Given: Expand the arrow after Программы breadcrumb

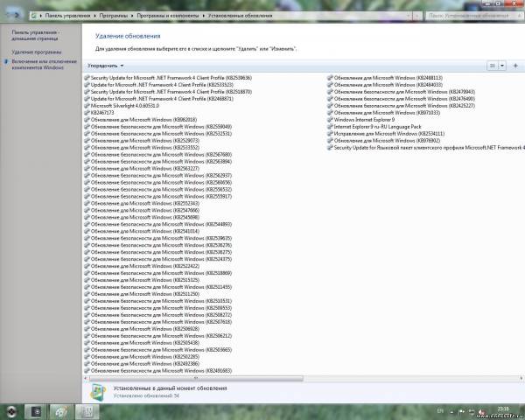Looking at the screenshot, I should coord(132,16).
